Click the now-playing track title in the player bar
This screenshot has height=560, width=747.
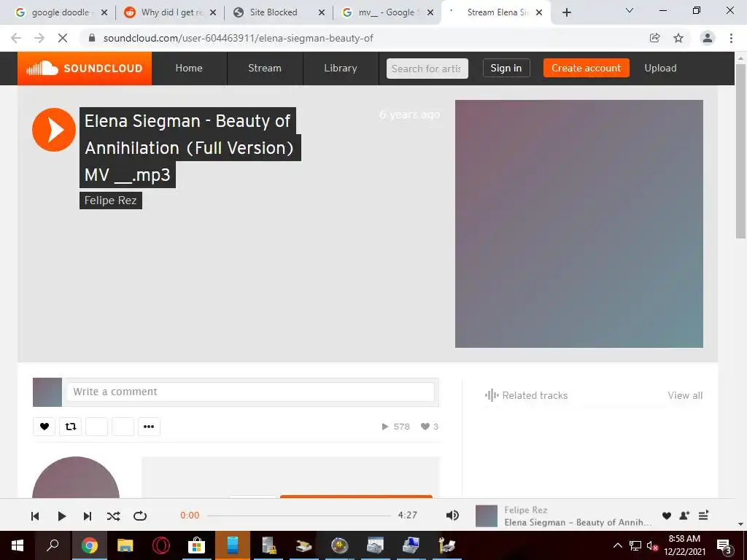pyautogui.click(x=578, y=522)
